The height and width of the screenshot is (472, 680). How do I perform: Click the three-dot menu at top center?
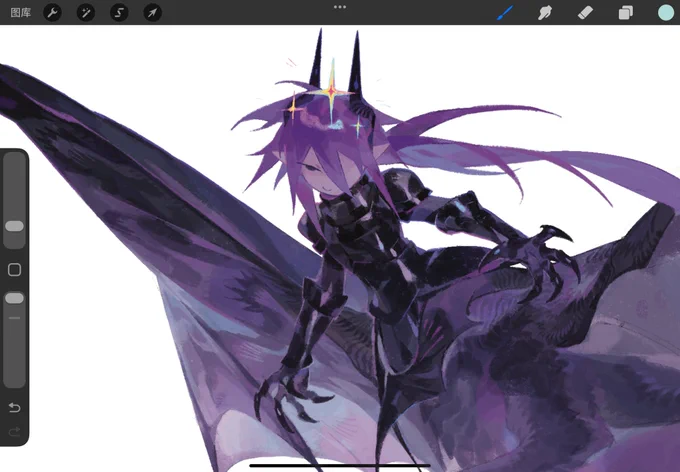340,7
